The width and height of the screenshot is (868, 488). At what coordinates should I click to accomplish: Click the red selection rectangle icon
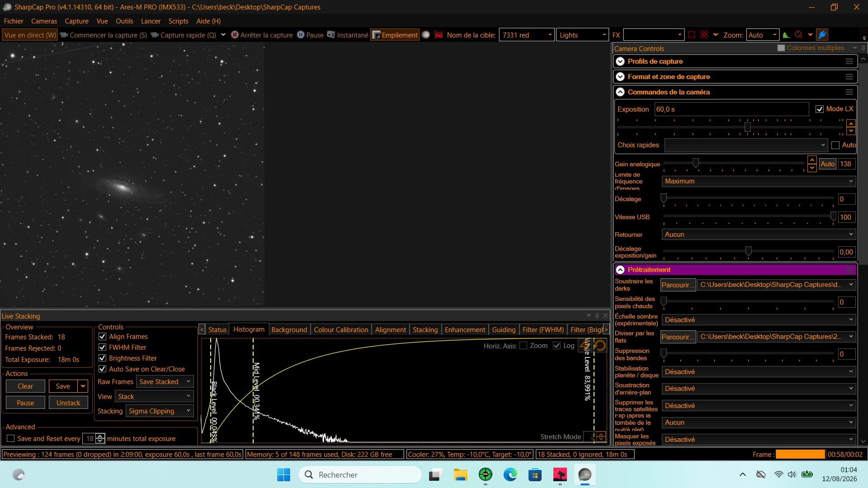pos(691,35)
